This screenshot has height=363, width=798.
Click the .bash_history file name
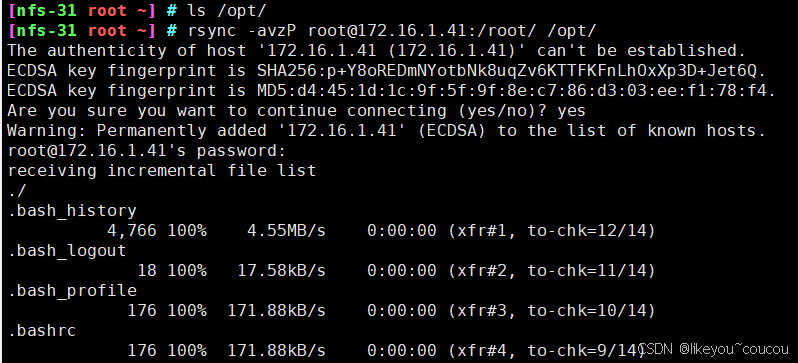(x=73, y=211)
